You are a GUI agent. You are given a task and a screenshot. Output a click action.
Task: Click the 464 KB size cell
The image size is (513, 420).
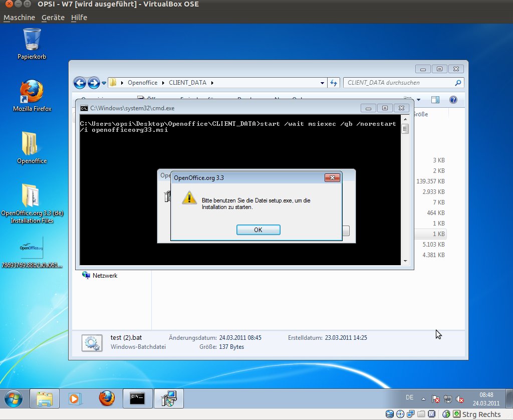point(435,213)
